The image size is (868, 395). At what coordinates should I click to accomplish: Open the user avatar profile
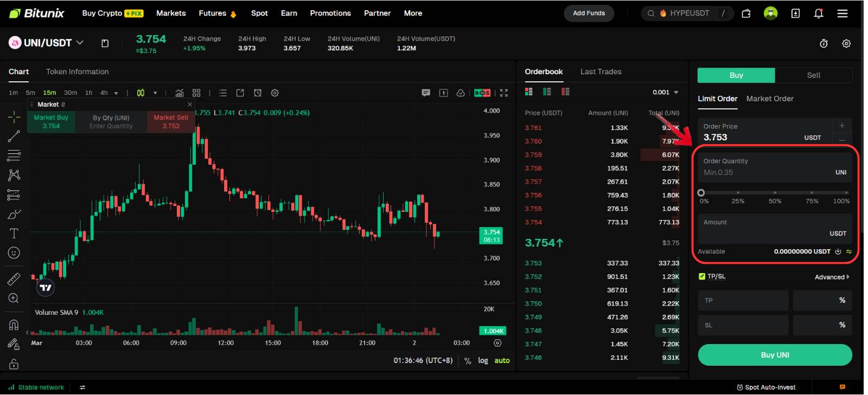pos(770,14)
